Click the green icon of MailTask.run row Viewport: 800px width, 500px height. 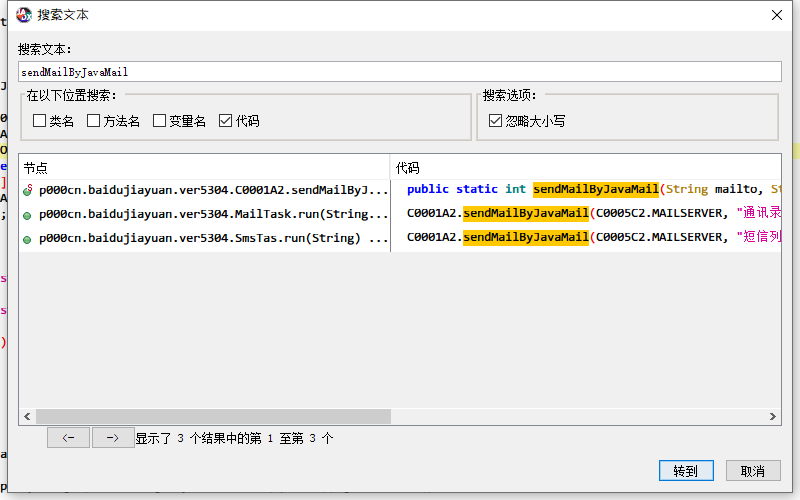[x=27, y=216]
